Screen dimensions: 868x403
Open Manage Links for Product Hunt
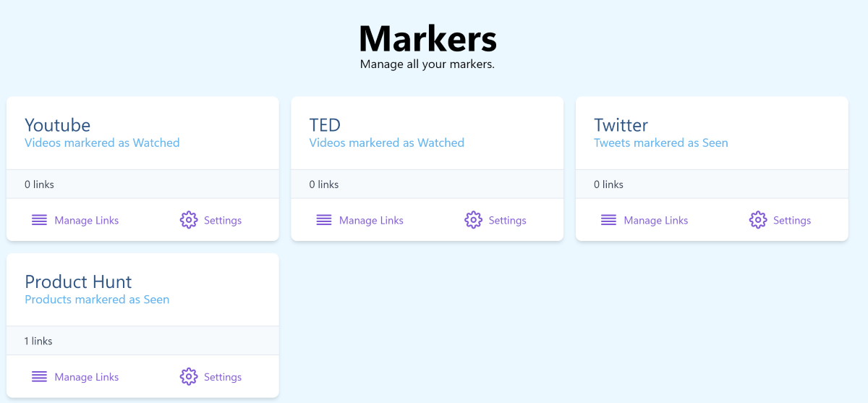click(x=87, y=377)
